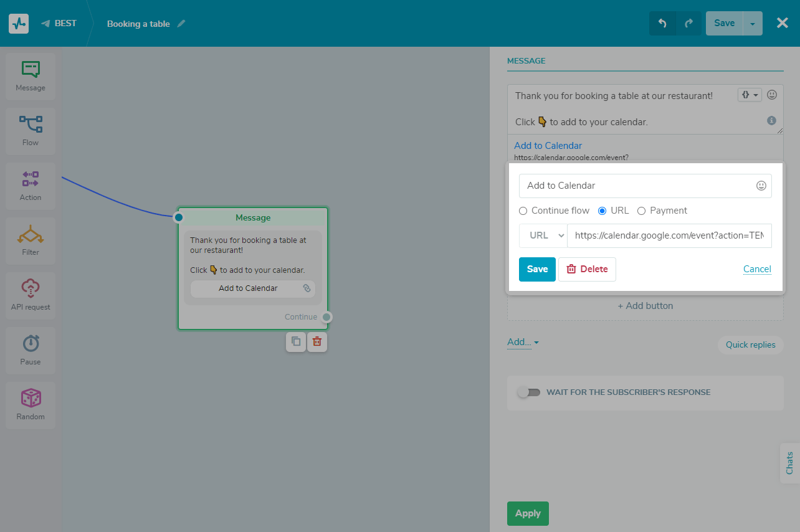Toggle Wait for the subscriber's response
Viewport: 800px width, 532px height.
[x=530, y=392]
